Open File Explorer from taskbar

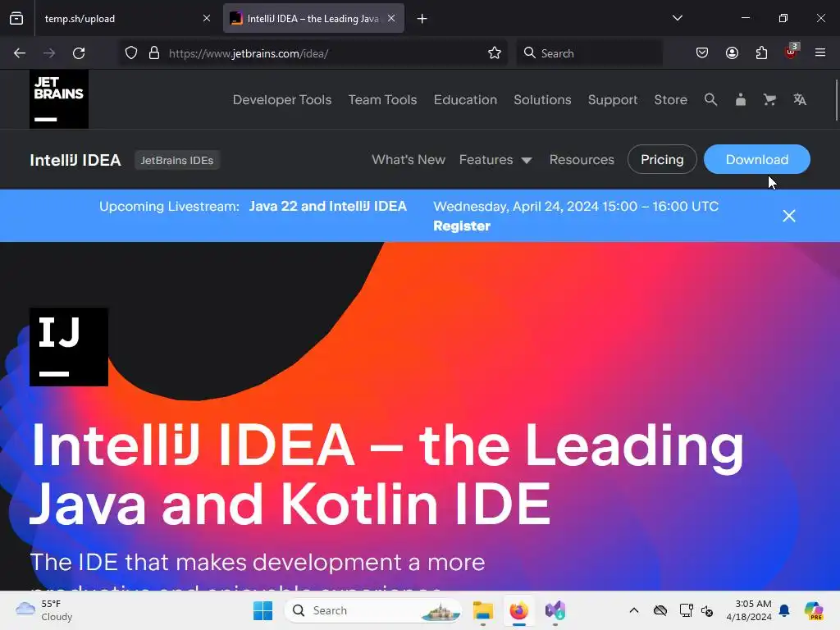pos(482,610)
